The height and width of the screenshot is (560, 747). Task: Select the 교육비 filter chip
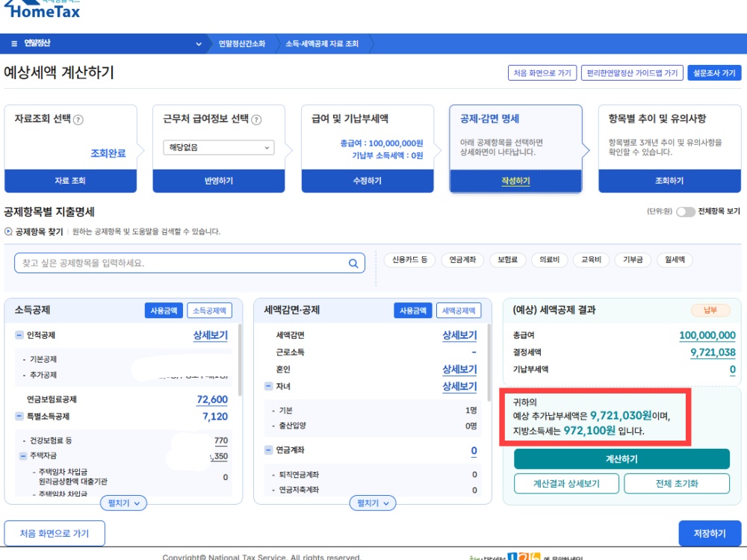click(x=591, y=260)
